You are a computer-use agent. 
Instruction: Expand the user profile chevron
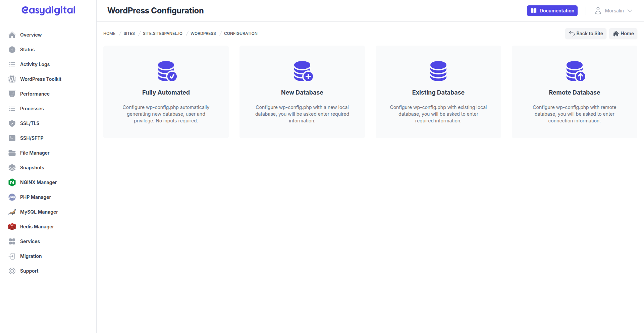(x=630, y=11)
